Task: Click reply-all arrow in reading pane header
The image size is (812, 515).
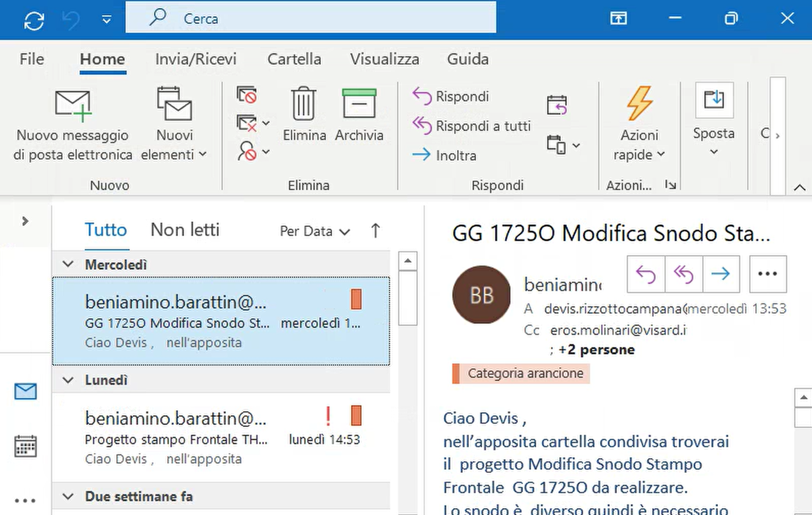Action: pos(683,274)
